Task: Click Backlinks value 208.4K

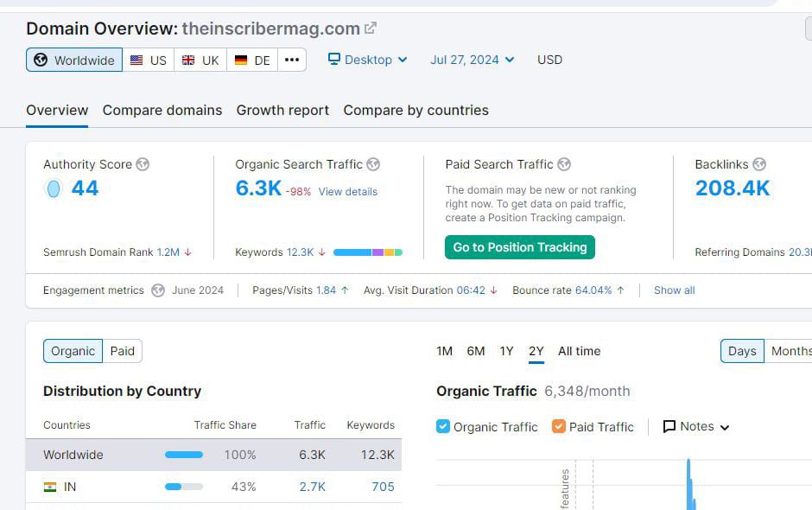Action: [x=733, y=188]
